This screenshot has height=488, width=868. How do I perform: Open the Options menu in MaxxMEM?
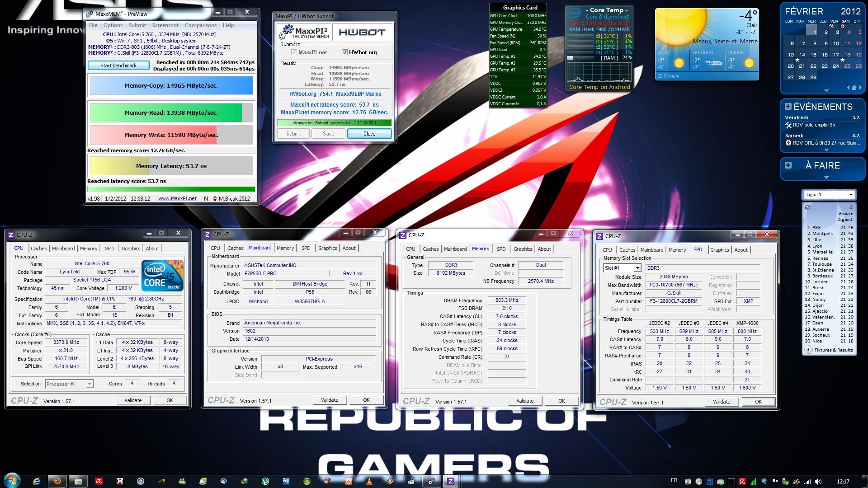tap(113, 25)
